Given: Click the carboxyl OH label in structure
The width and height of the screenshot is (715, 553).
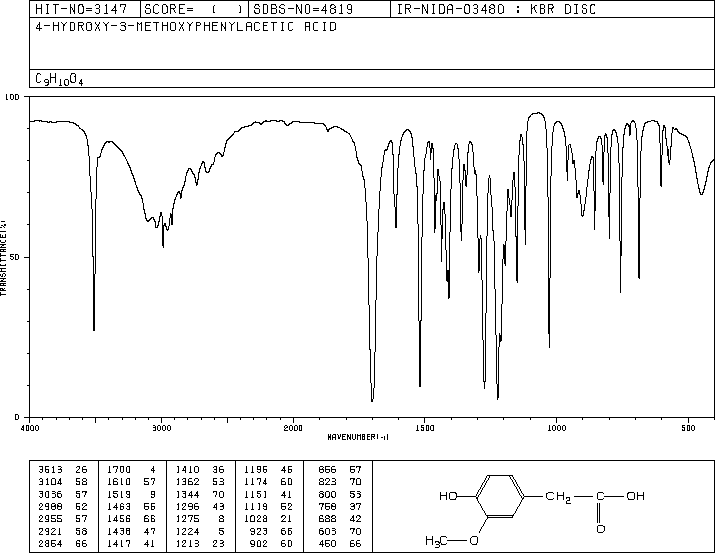Looking at the screenshot, I should click(x=635, y=496).
